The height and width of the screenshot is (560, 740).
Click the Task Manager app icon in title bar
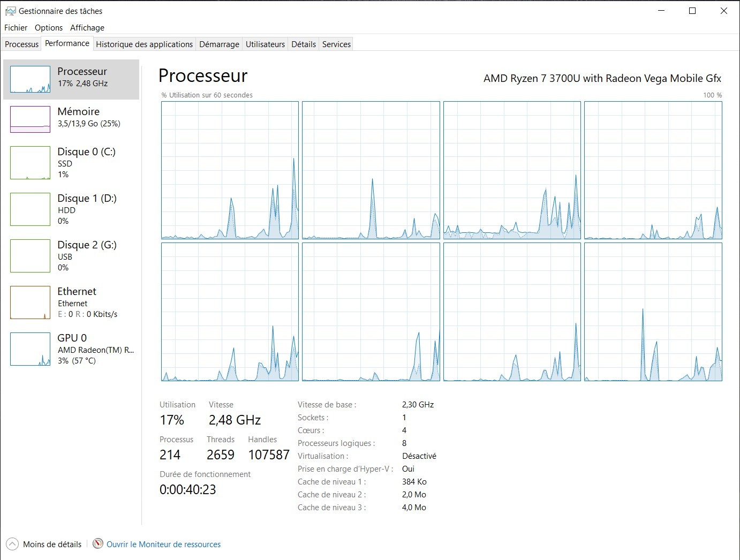pyautogui.click(x=10, y=11)
